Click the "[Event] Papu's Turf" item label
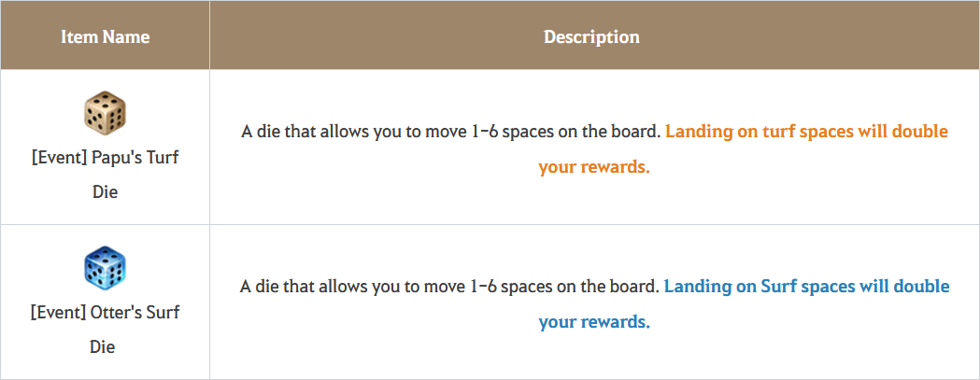The width and height of the screenshot is (980, 380). tap(105, 157)
